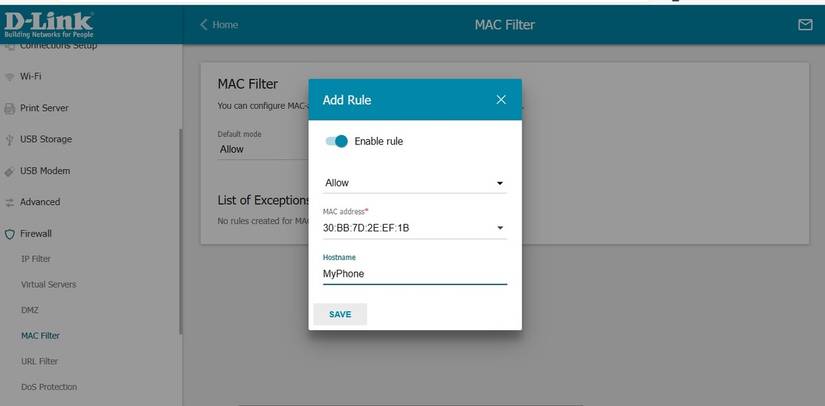Go to URL Filter page

click(40, 361)
